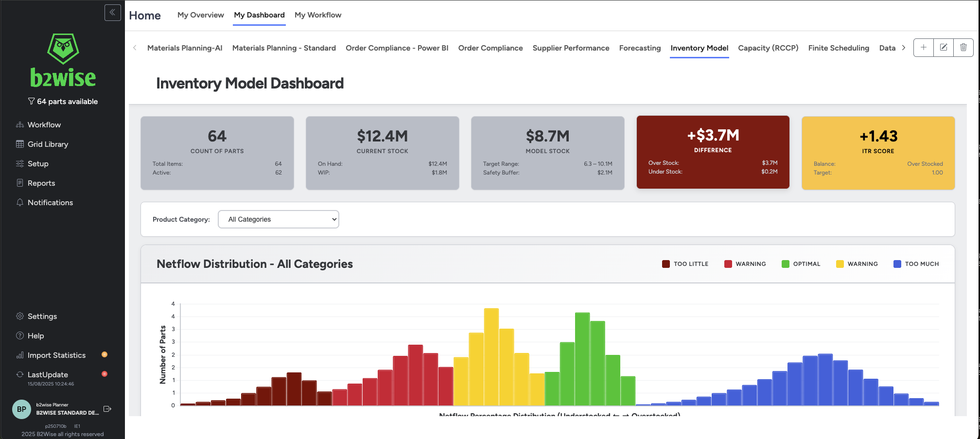Click the add dashboard plus icon
Image resolution: width=980 pixels, height=439 pixels.
923,48
